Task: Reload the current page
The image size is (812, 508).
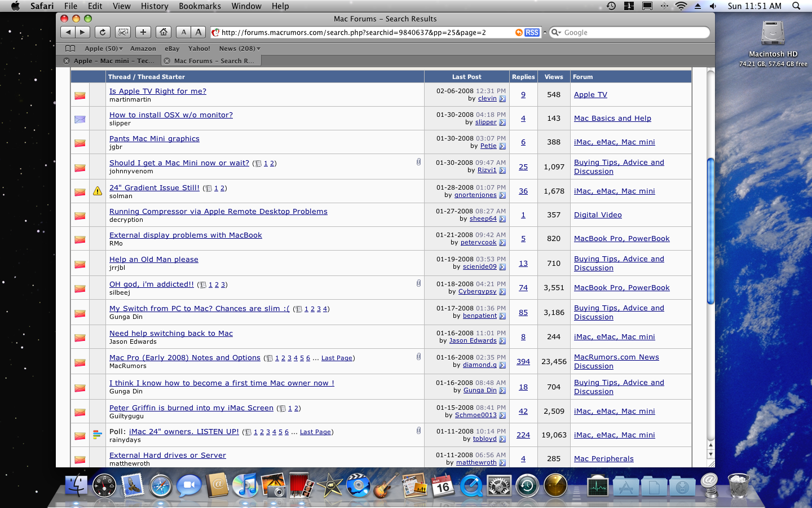Action: 102,32
